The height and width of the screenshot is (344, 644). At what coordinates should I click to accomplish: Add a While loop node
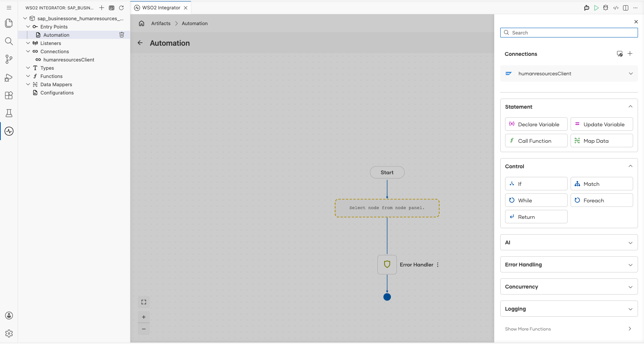pos(536,200)
